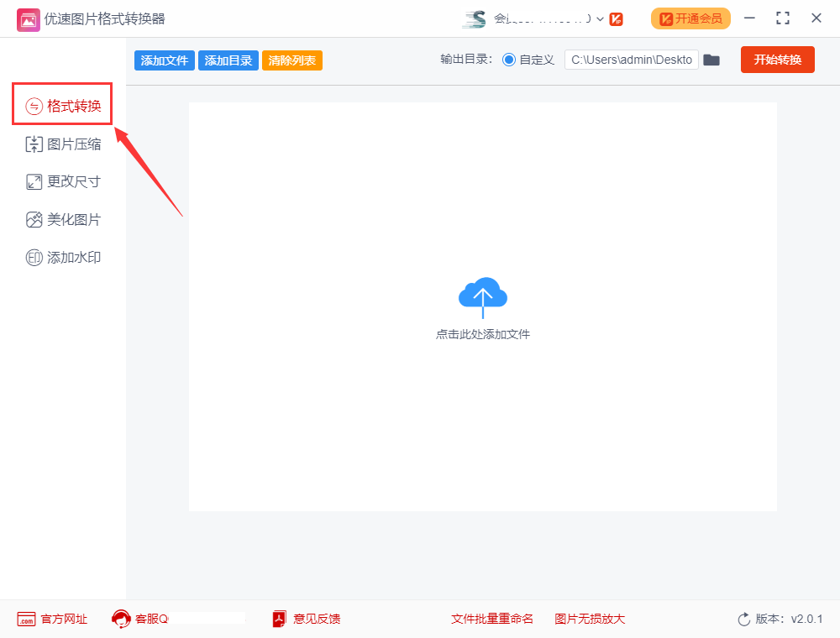Open the output folder browser icon
This screenshot has height=638, width=840.
(711, 60)
